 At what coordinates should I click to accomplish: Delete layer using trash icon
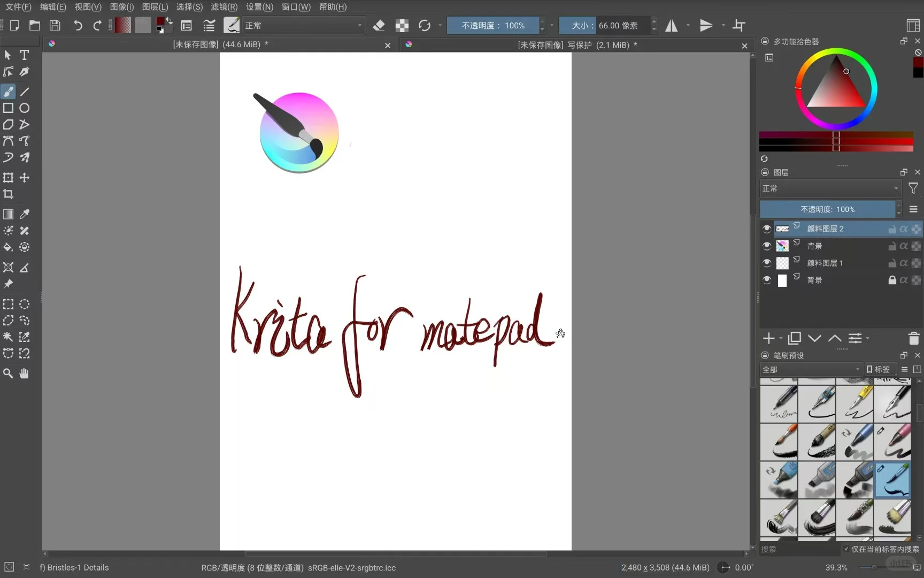913,338
